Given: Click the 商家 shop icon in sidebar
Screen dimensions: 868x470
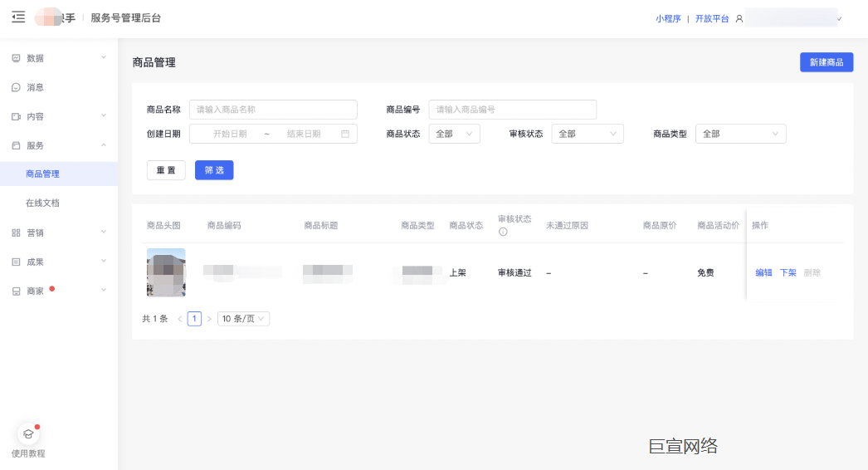Looking at the screenshot, I should pyautogui.click(x=16, y=291).
